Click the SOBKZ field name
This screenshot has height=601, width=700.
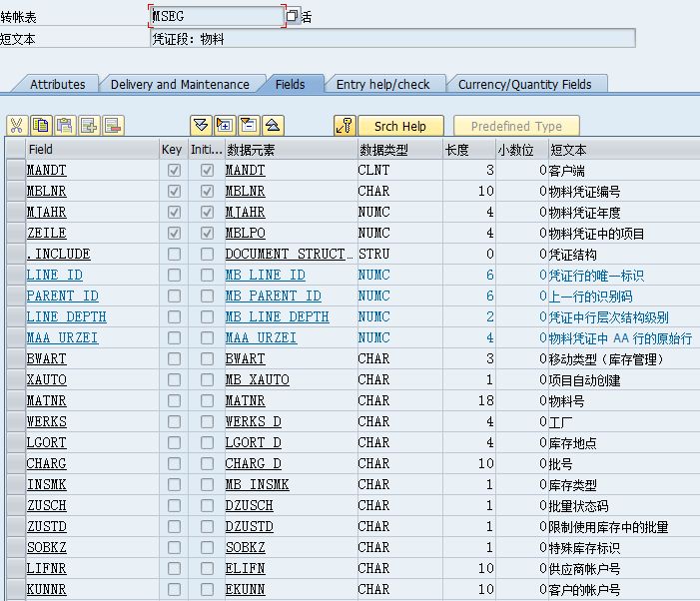coord(46,547)
